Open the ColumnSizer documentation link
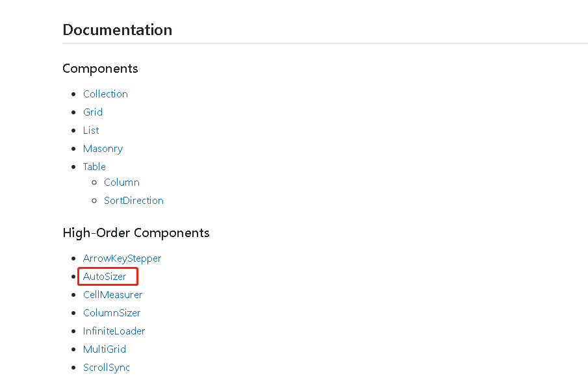Viewport: 588px width, 378px height. pos(111,312)
